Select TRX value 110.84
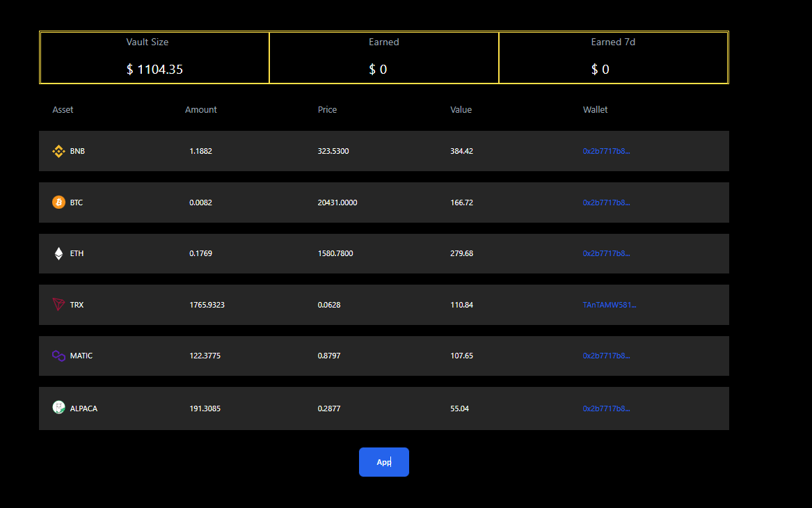The image size is (812, 508). [x=461, y=305]
